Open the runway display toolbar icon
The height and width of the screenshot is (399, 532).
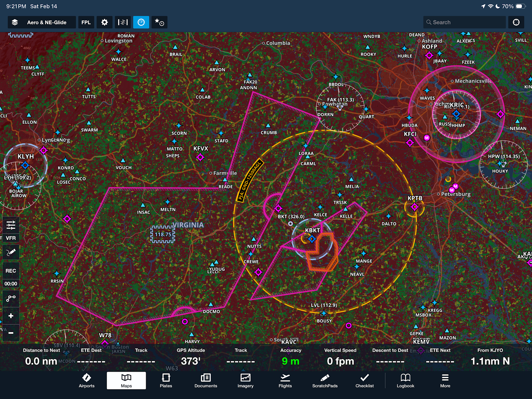(123, 22)
